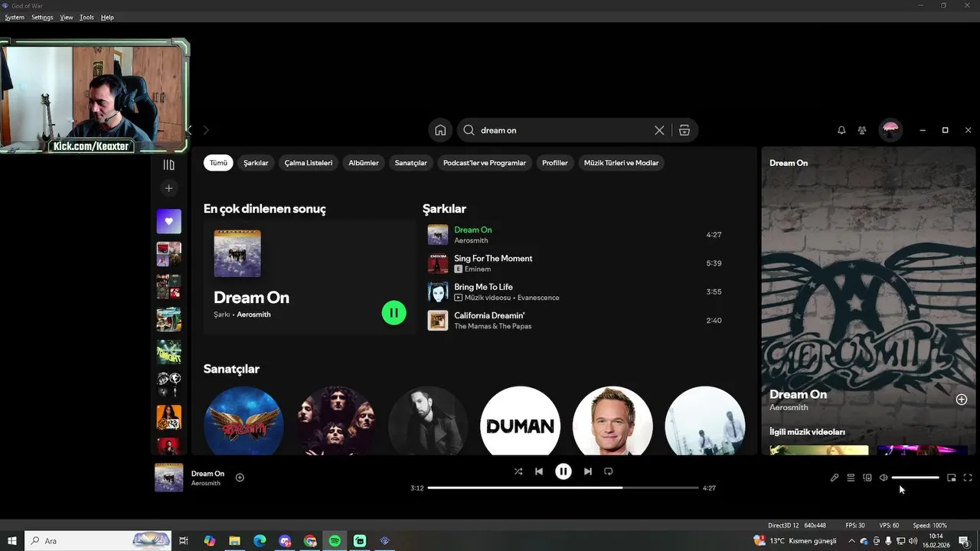This screenshot has height=551, width=980.
Task: Open Aerosmith artist link in player bar
Action: (x=206, y=484)
